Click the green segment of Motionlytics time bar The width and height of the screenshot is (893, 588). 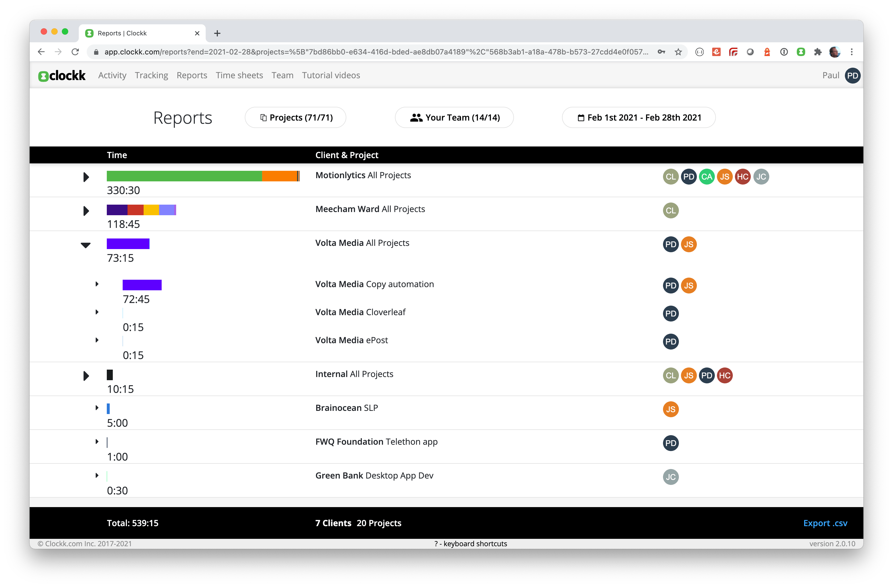(x=184, y=176)
